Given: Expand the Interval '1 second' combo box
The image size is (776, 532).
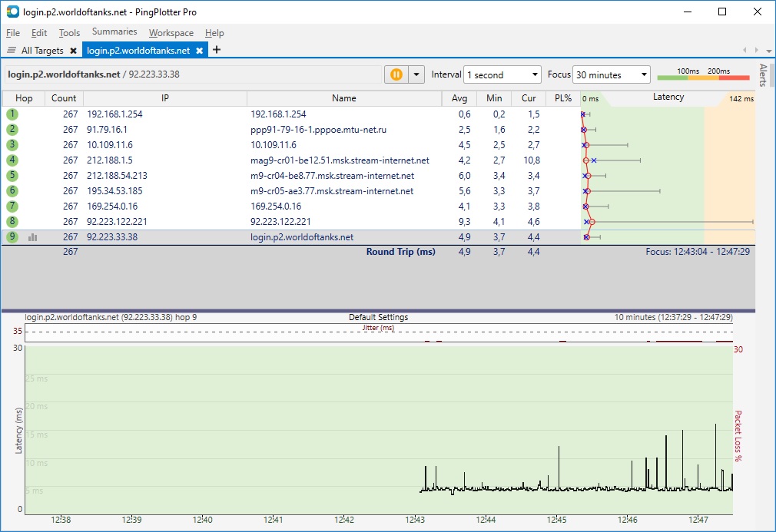Looking at the screenshot, I should click(502, 74).
